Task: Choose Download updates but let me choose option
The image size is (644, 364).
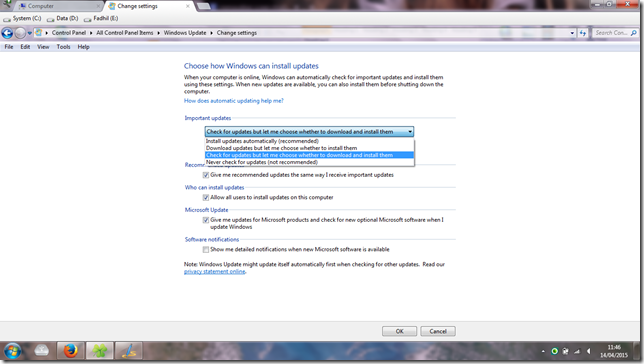Action: tap(309, 148)
